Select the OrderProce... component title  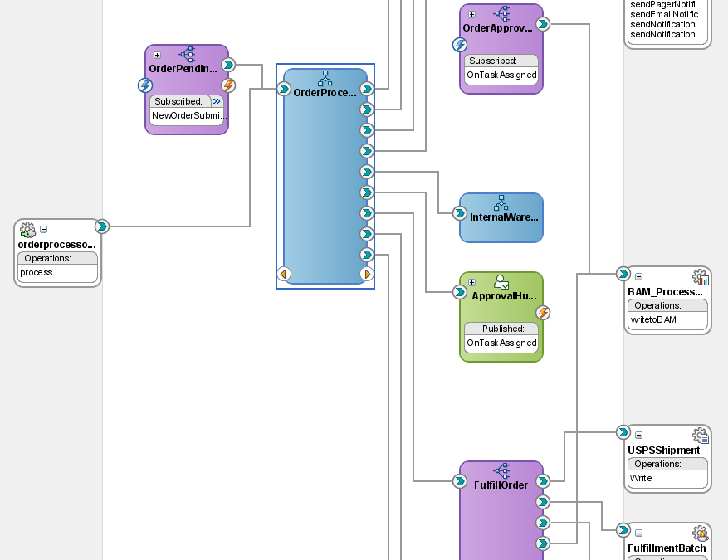click(325, 92)
